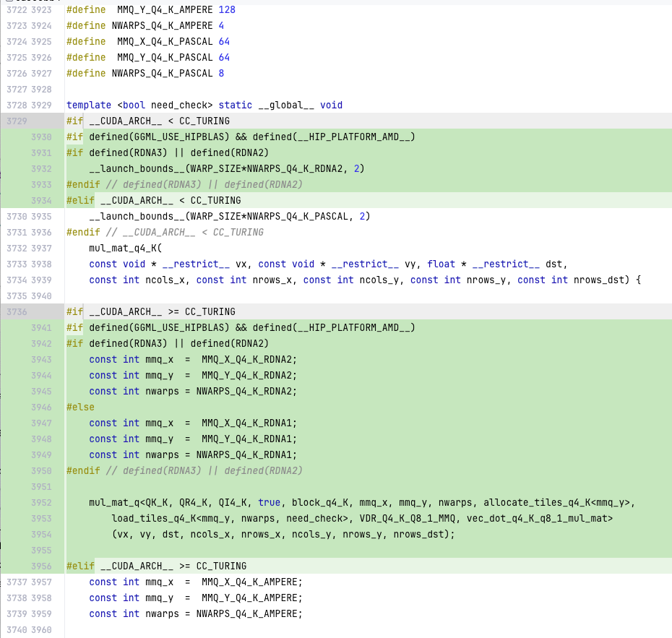Image resolution: width=672 pixels, height=638 pixels.
Task: Click the #else directive
Action: pyautogui.click(x=80, y=408)
